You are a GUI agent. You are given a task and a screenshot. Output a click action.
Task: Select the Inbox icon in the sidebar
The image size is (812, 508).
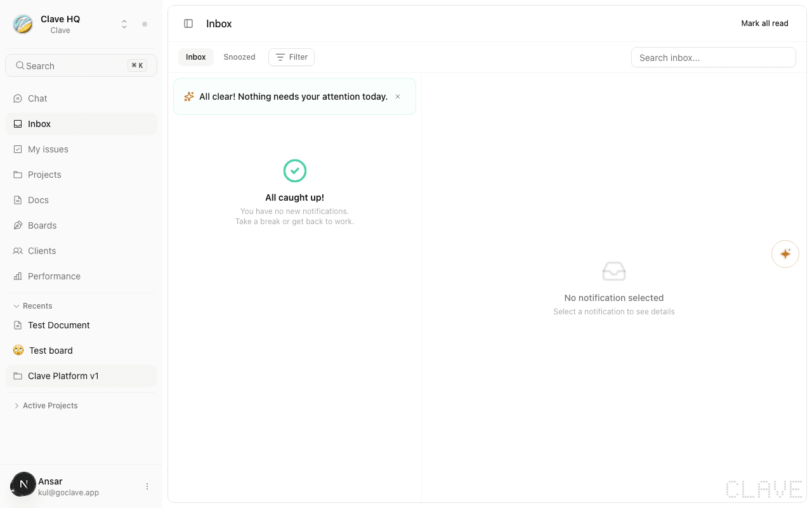[x=17, y=124]
